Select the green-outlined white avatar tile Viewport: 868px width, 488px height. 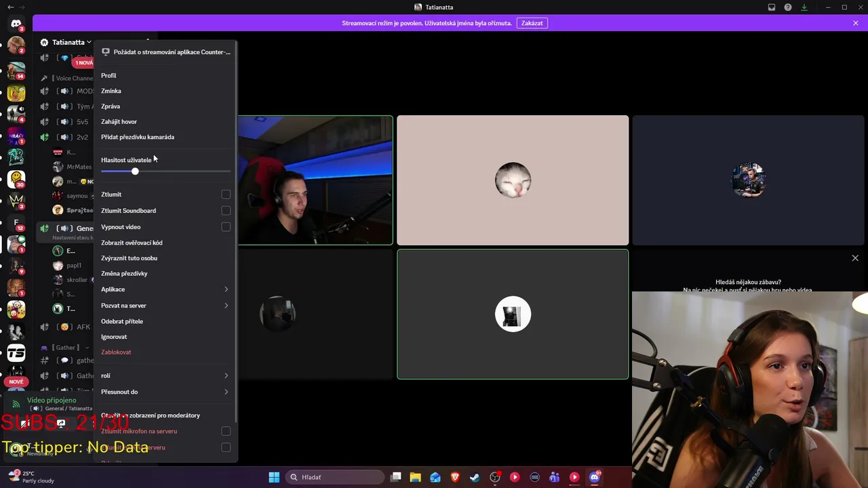(513, 314)
